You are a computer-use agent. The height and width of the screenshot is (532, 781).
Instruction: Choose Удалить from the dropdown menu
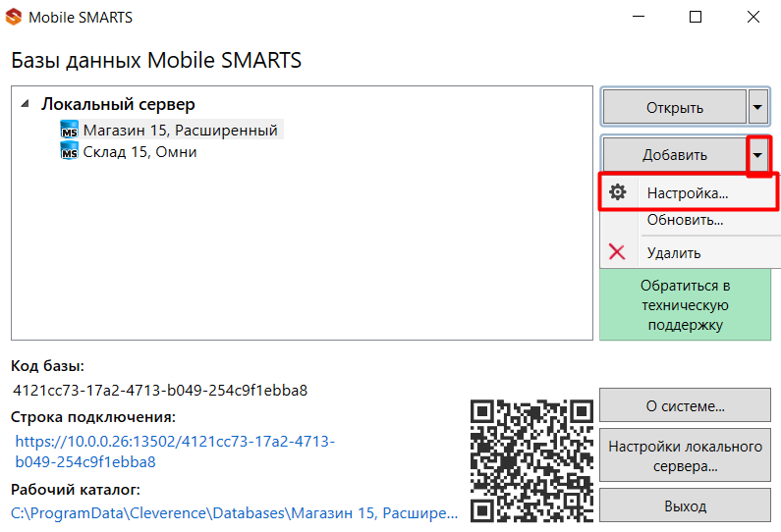(688, 253)
